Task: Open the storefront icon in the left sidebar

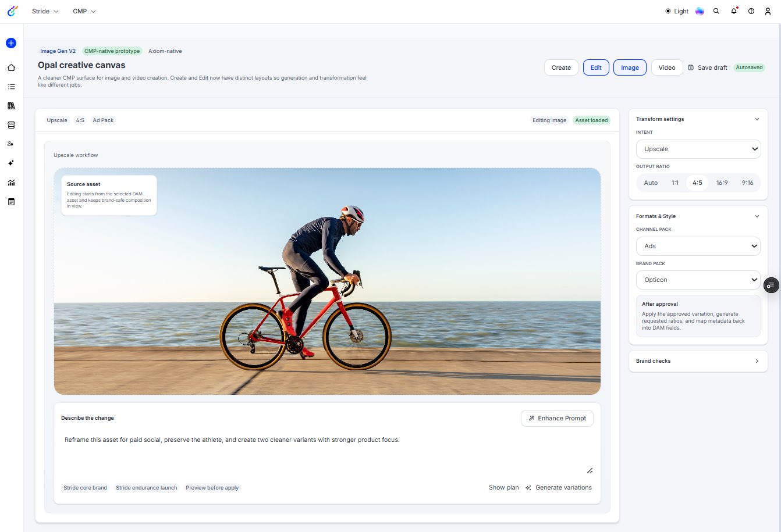Action: [10, 124]
